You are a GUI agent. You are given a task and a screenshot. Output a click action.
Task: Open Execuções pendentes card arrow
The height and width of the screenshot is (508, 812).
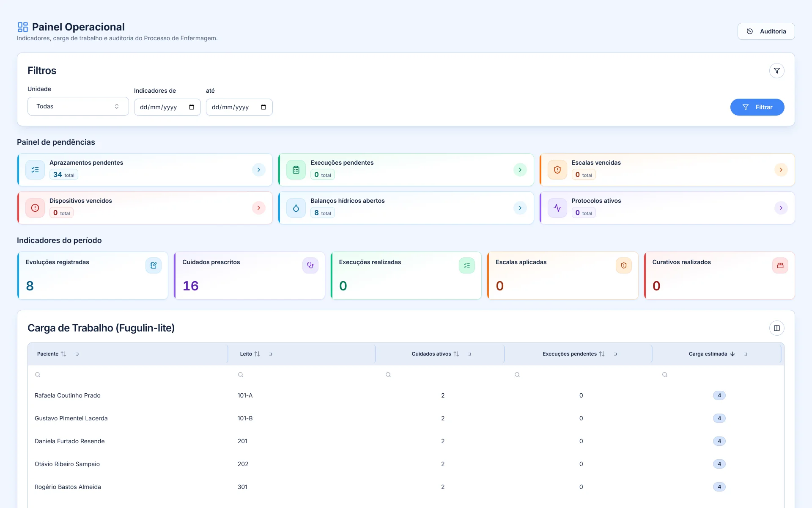(x=520, y=170)
